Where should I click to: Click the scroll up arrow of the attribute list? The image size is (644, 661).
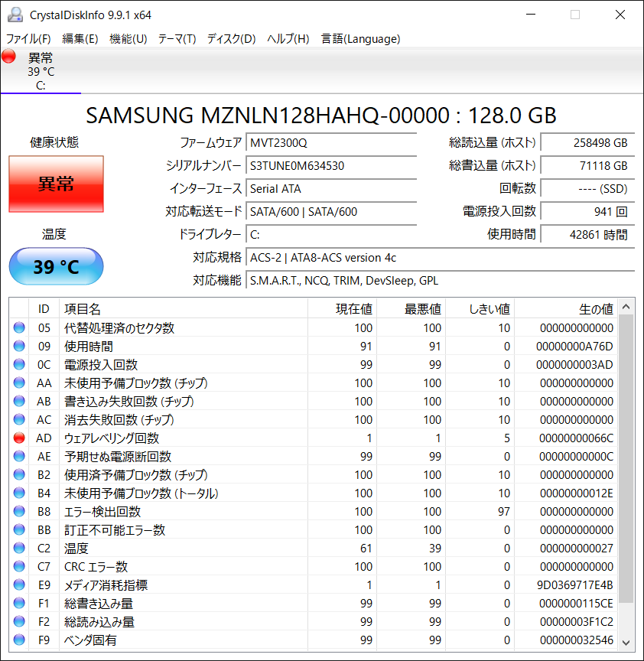tap(626, 307)
